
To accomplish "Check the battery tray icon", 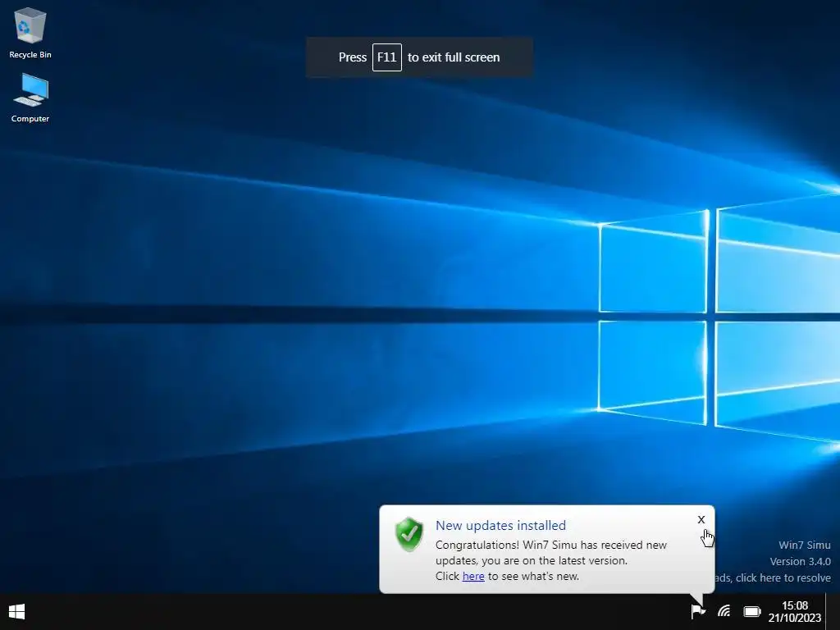I will point(752,611).
